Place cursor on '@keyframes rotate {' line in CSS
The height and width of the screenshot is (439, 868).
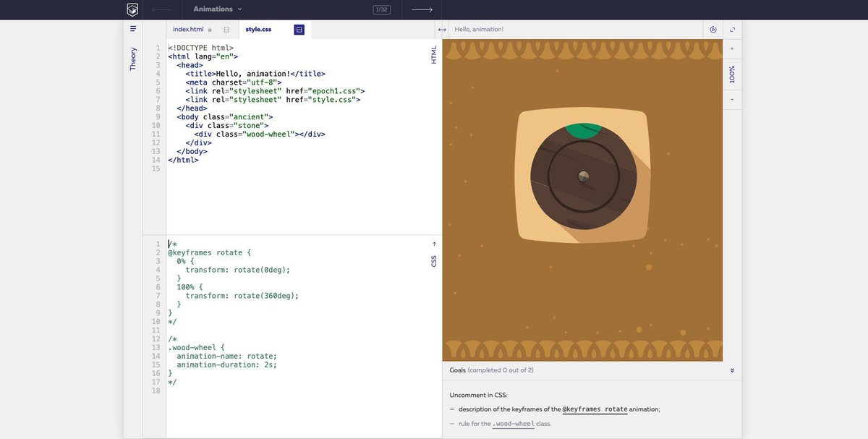point(209,252)
